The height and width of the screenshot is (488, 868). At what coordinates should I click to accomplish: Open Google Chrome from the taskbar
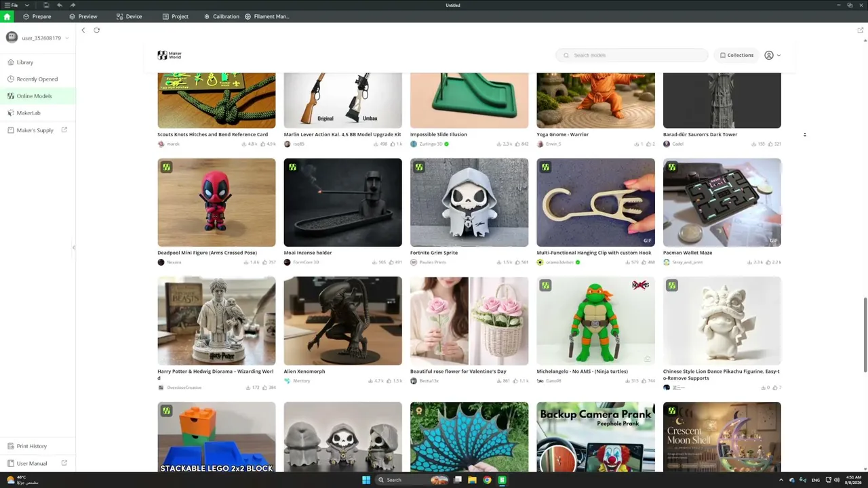click(x=487, y=480)
